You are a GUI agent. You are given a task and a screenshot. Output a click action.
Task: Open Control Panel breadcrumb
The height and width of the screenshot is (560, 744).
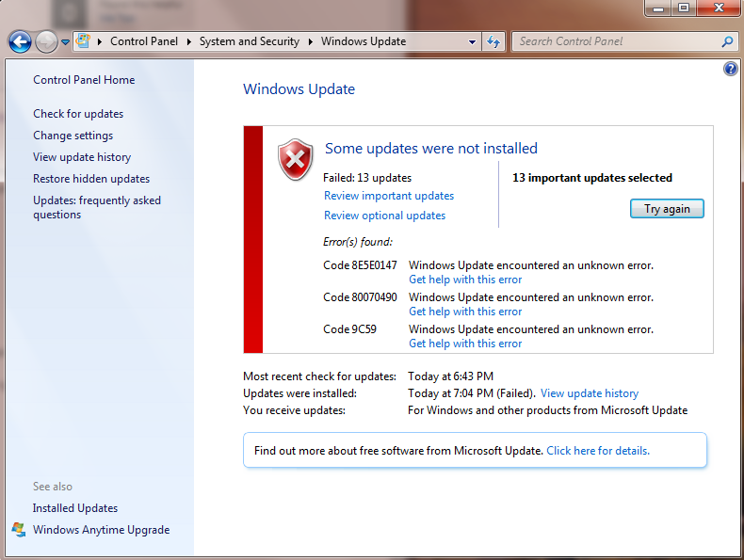coord(144,41)
